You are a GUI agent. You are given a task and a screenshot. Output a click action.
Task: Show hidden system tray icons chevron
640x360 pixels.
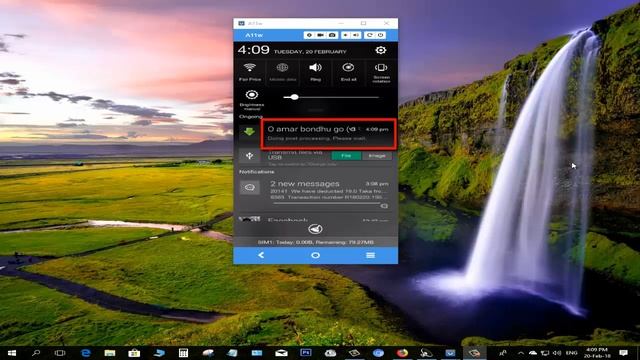520,353
